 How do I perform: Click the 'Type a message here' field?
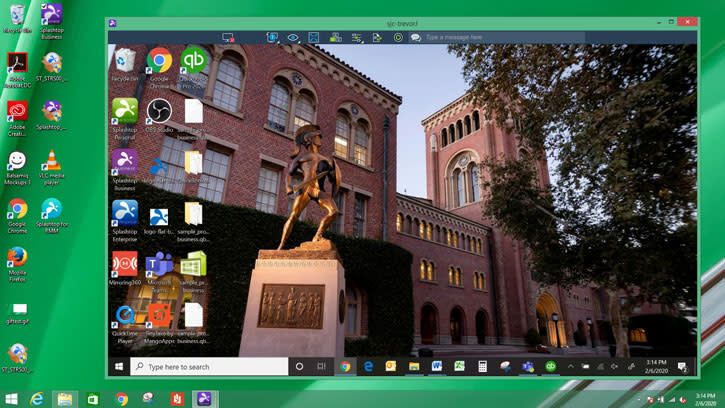click(x=500, y=37)
